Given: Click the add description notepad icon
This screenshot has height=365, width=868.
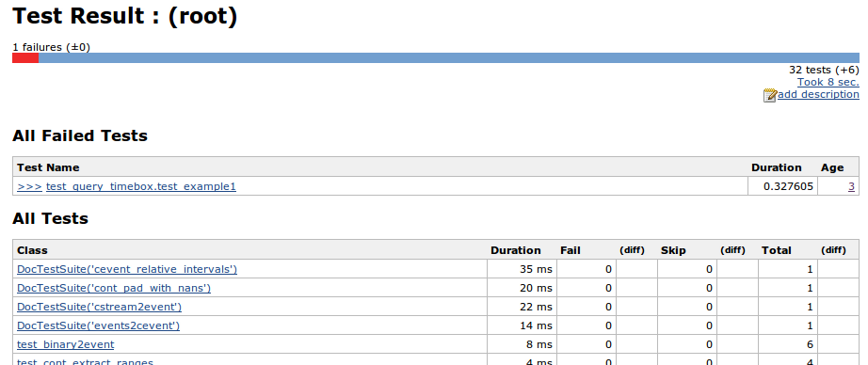Looking at the screenshot, I should pyautogui.click(x=770, y=96).
